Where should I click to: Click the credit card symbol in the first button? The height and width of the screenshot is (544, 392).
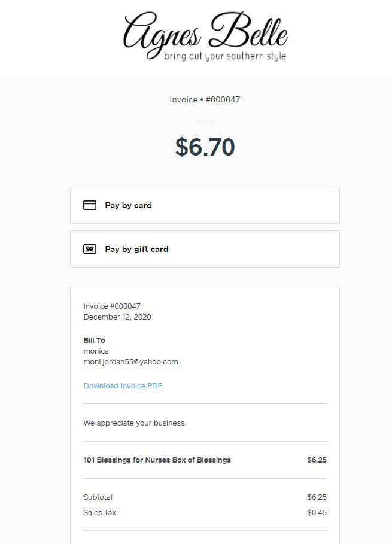(x=89, y=205)
